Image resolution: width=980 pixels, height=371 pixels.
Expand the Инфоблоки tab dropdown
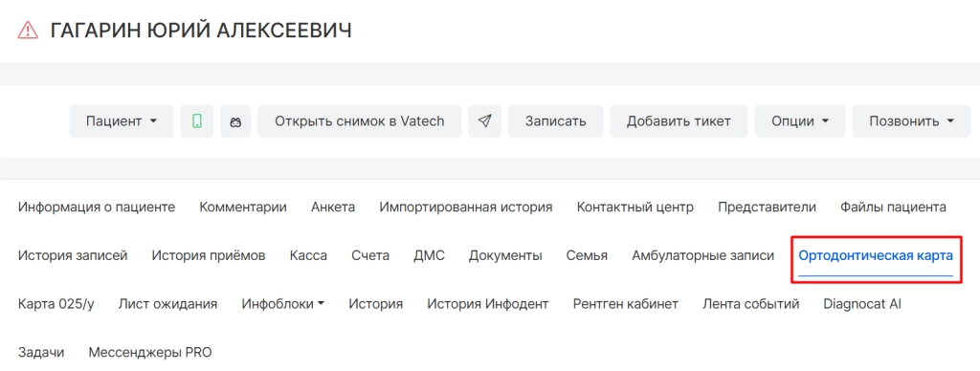pos(282,304)
